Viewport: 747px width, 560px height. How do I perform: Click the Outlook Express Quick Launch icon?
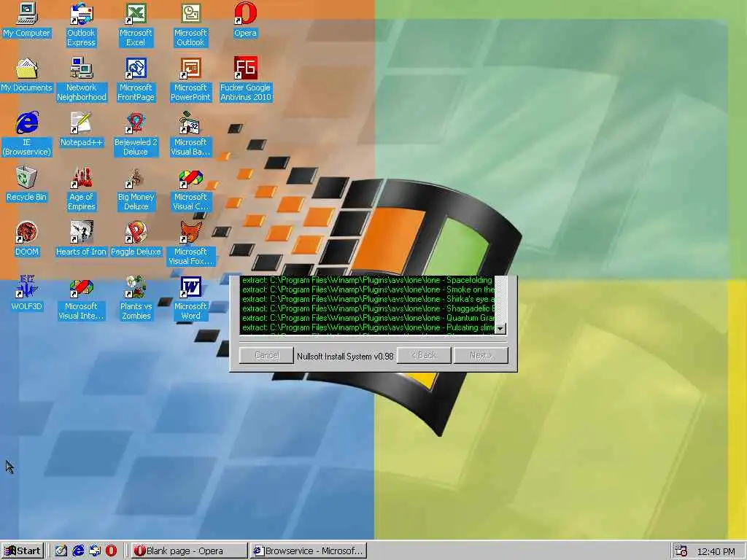click(95, 551)
